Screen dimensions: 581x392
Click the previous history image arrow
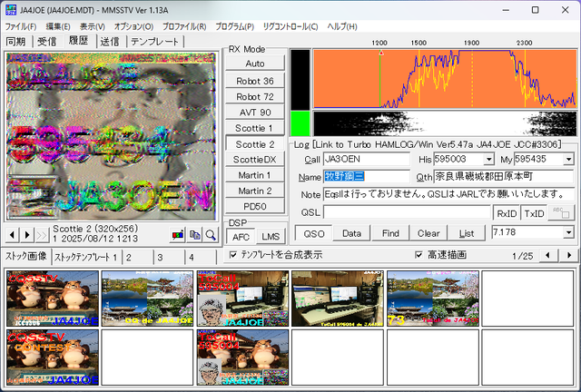[x=12, y=235]
